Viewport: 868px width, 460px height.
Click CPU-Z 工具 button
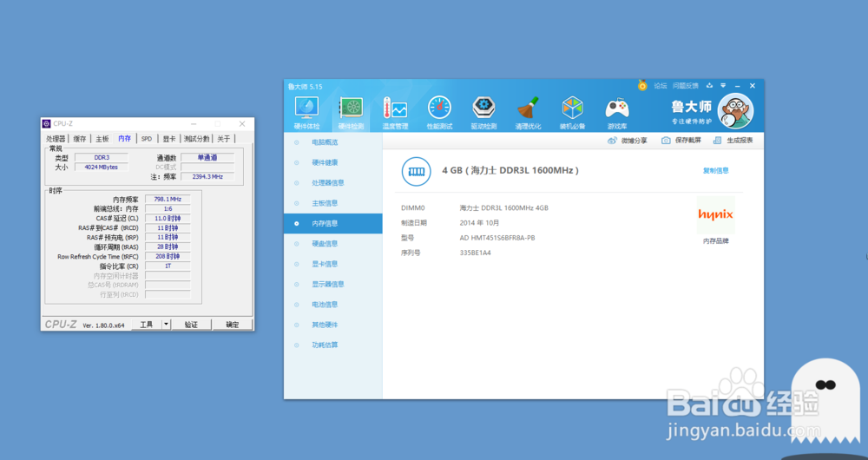[x=146, y=325]
